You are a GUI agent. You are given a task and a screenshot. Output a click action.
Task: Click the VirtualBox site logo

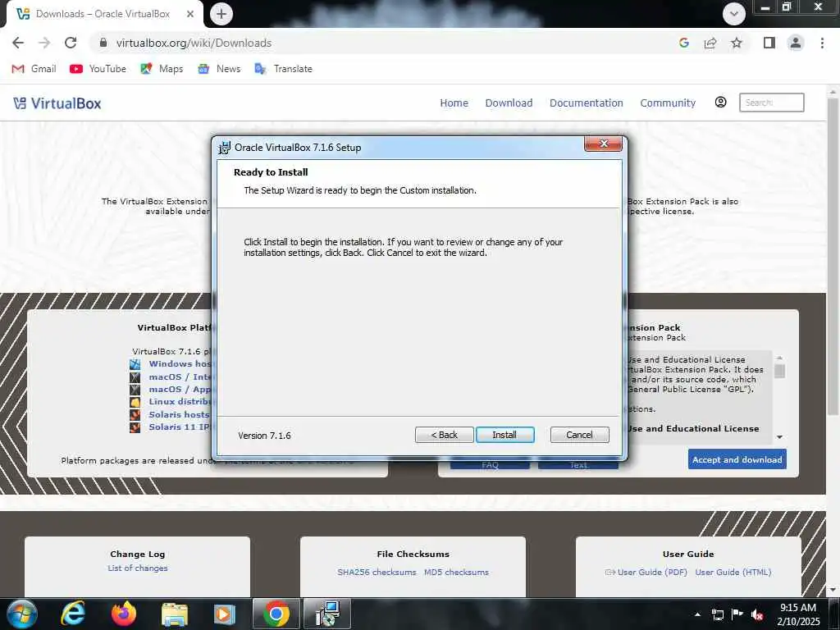click(x=57, y=103)
